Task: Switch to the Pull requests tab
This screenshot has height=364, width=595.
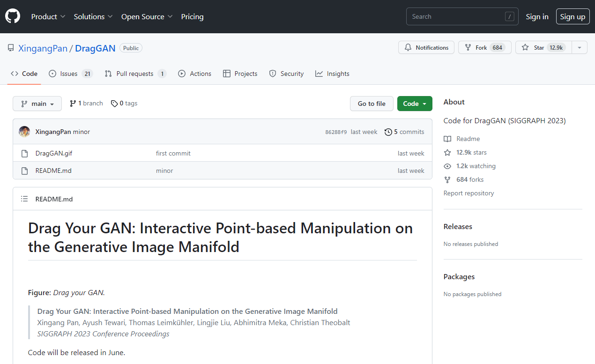Action: [x=135, y=74]
